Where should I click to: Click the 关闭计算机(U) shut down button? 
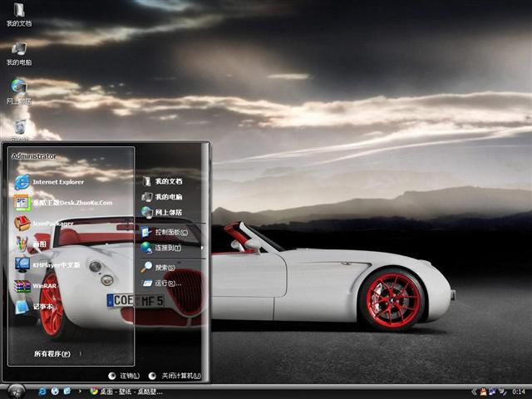[175, 376]
